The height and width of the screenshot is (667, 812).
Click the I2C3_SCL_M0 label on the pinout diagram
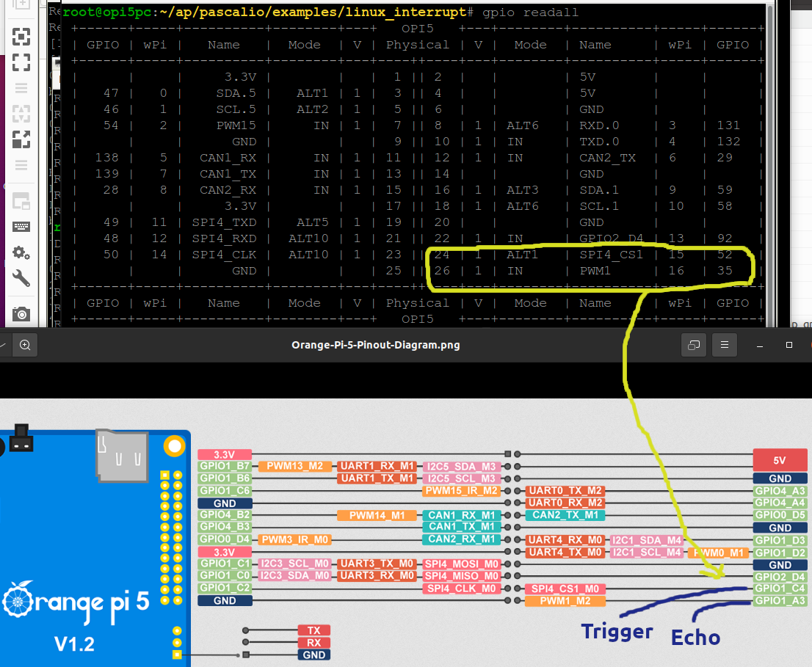coord(294,564)
